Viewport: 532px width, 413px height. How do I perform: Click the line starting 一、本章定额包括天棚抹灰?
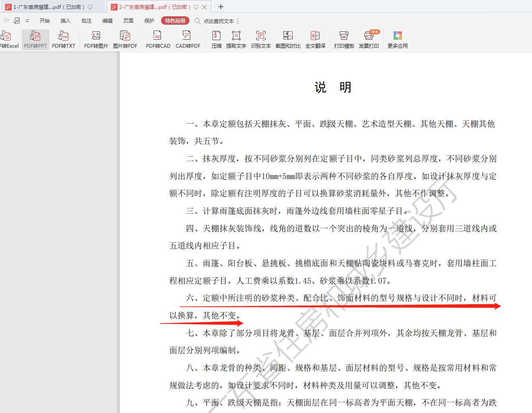340,124
